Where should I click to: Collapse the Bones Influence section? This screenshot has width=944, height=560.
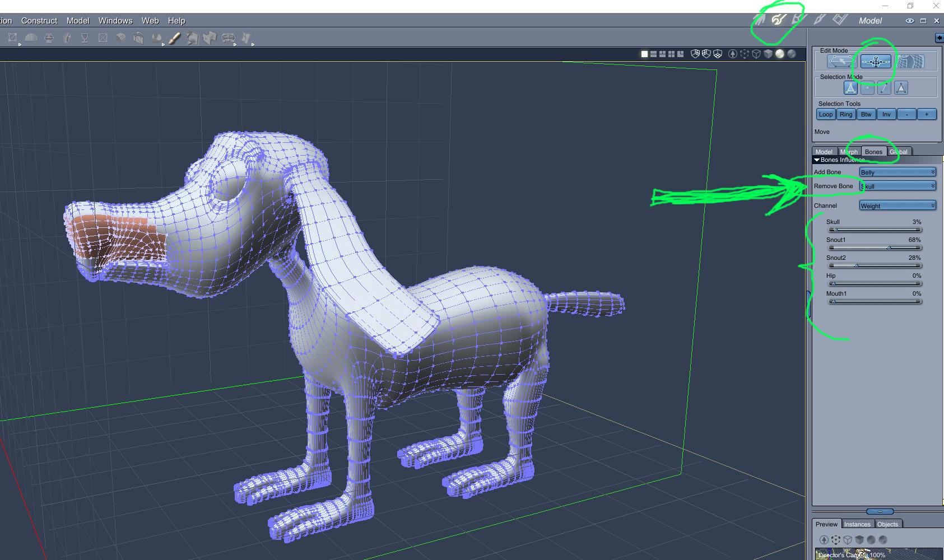coord(817,160)
